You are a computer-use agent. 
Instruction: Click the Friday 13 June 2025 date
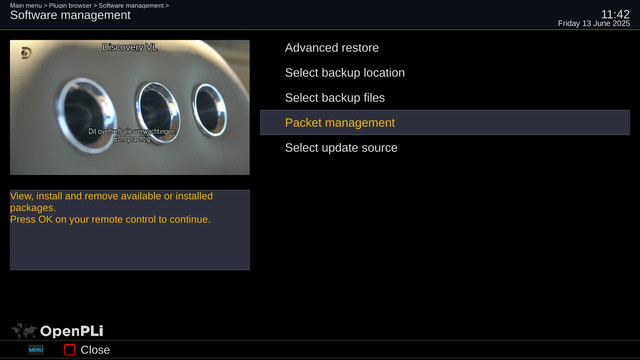[594, 24]
